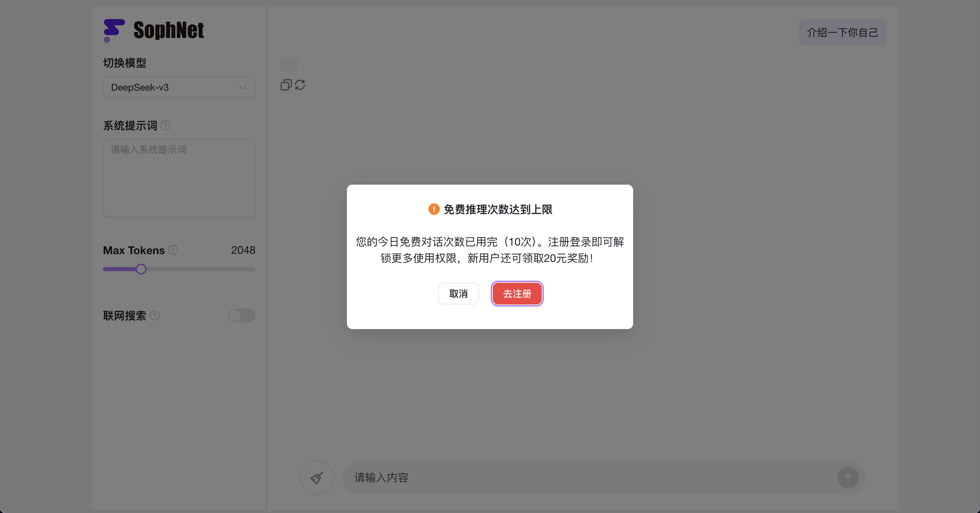Image resolution: width=980 pixels, height=513 pixels.
Task: Click the regenerate response refresh icon
Action: click(x=300, y=85)
